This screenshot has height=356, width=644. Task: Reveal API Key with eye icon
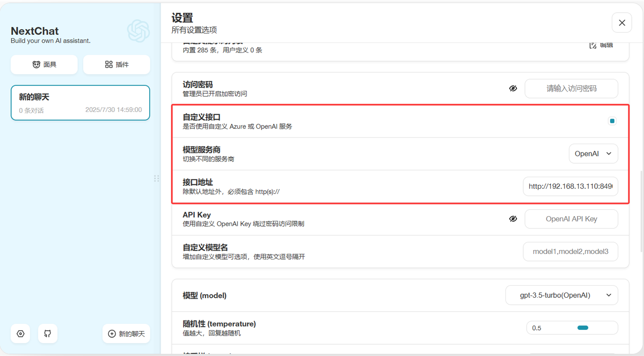click(x=513, y=219)
